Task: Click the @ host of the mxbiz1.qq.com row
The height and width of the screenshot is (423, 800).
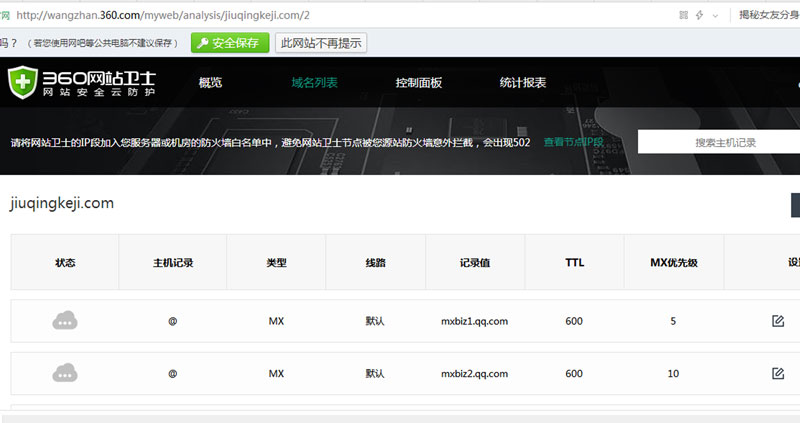Action: [x=172, y=321]
